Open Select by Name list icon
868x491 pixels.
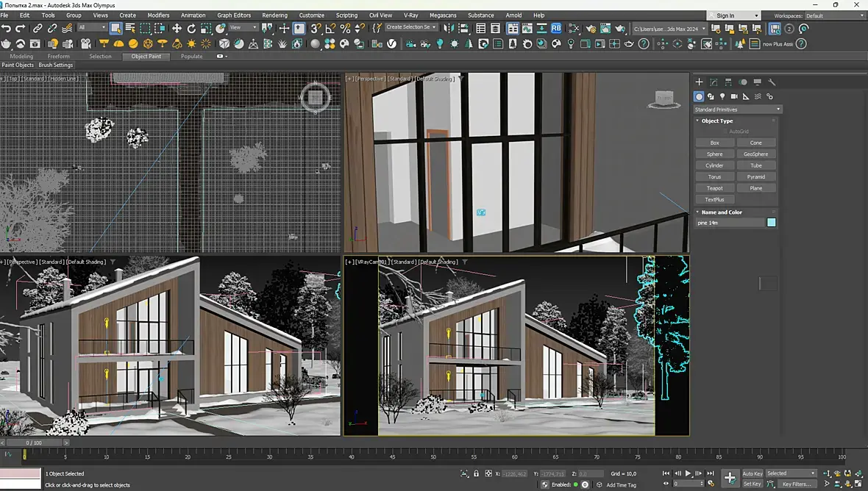(x=131, y=28)
